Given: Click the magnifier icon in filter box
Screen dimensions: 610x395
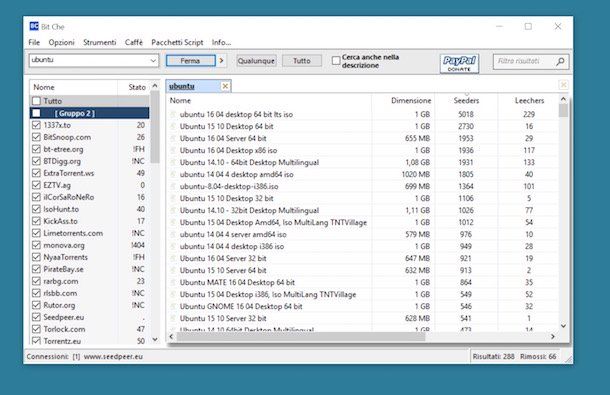Looking at the screenshot, I should click(x=560, y=61).
